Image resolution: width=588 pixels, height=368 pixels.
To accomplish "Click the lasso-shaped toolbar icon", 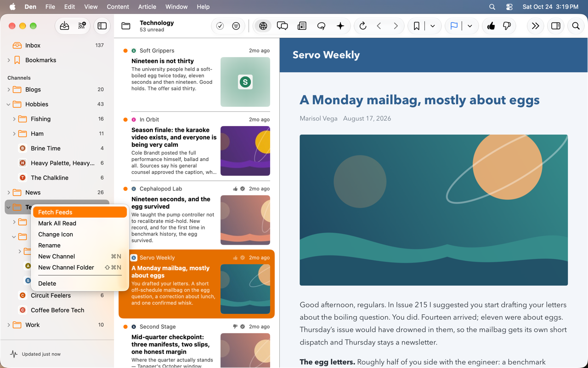I will pos(321,26).
